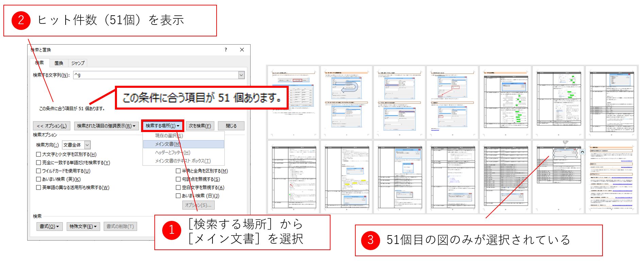The height and width of the screenshot is (261, 644).
Task: Tick ワイルドカードを使用する checkbox
Action: point(39,171)
